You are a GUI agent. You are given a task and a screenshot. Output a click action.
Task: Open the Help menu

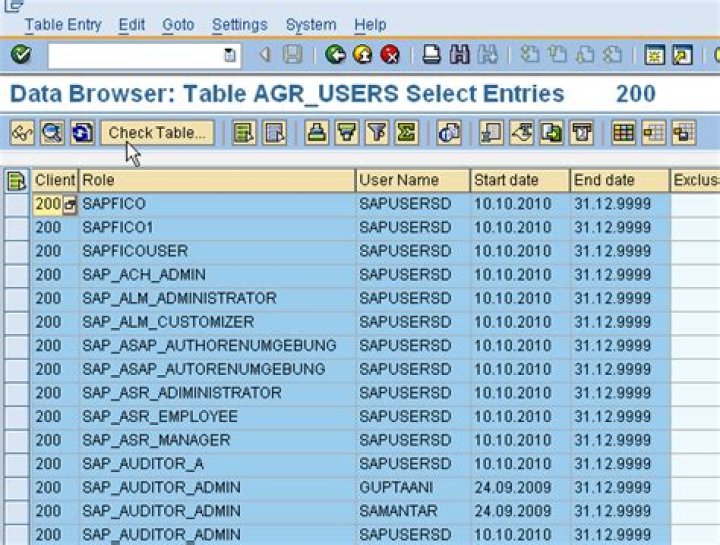pos(370,24)
